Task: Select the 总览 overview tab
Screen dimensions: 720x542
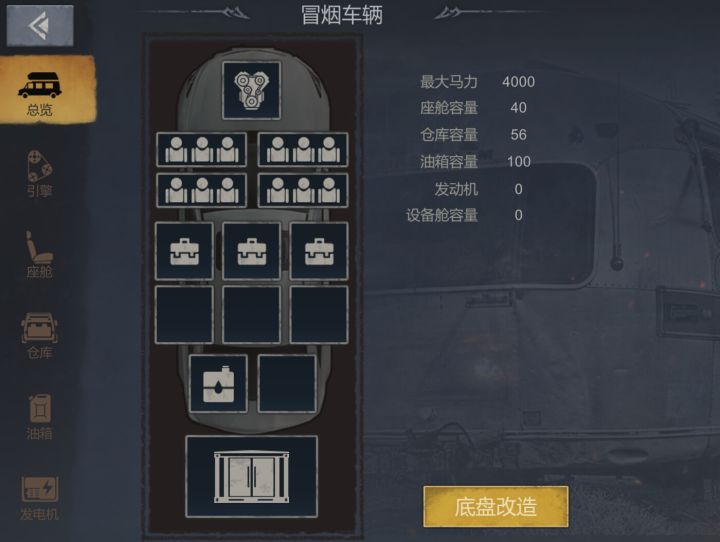Action: (47, 90)
